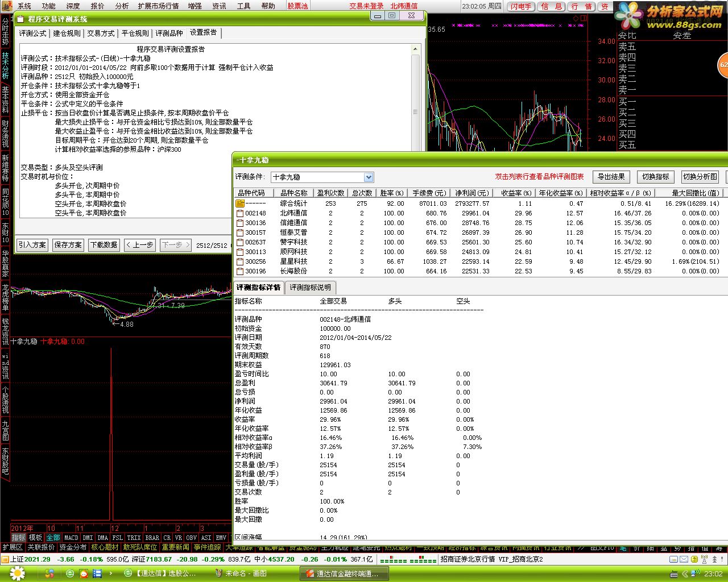
Task: Click the 程序交易评测系统 title bar icon
Action: click(20, 19)
